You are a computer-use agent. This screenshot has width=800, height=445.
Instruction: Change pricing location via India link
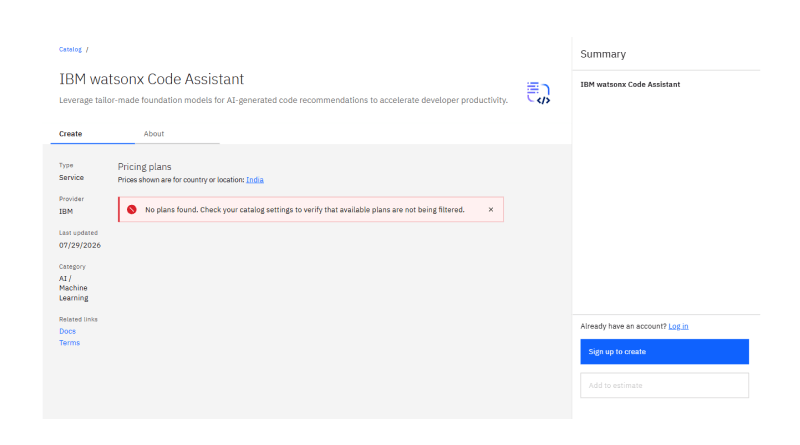(255, 180)
